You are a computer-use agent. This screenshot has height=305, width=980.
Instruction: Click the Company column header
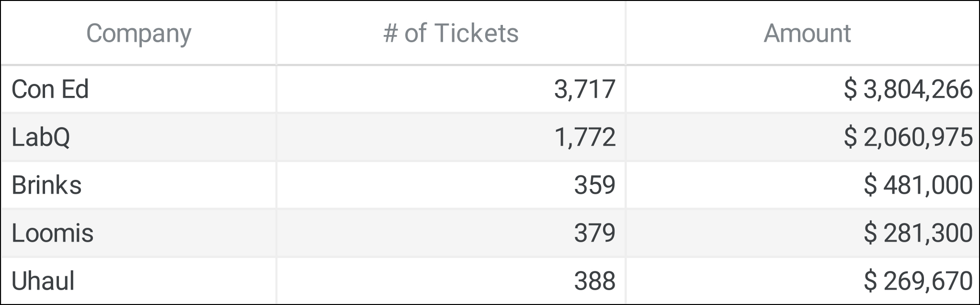138,34
